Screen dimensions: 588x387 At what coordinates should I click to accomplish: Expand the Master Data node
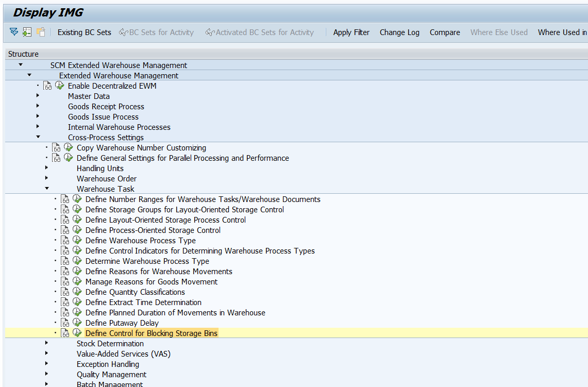click(38, 96)
